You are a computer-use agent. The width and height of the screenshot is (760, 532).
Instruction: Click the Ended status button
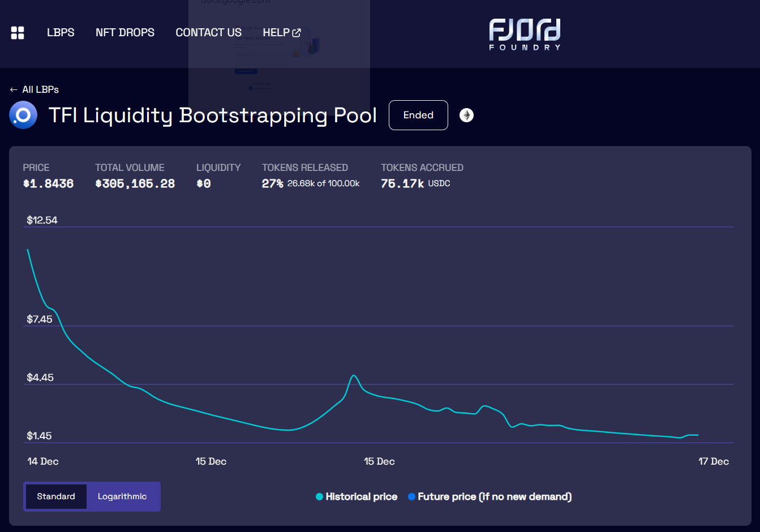418,115
